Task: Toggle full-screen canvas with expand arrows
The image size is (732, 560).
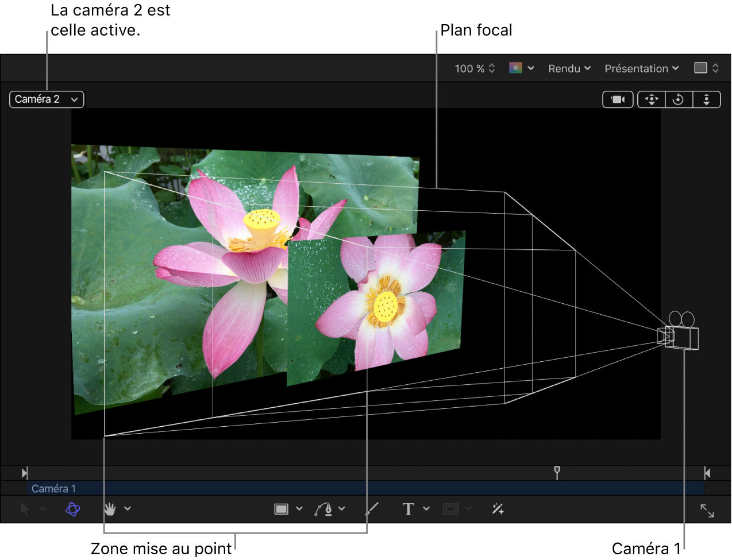Action: tap(707, 511)
